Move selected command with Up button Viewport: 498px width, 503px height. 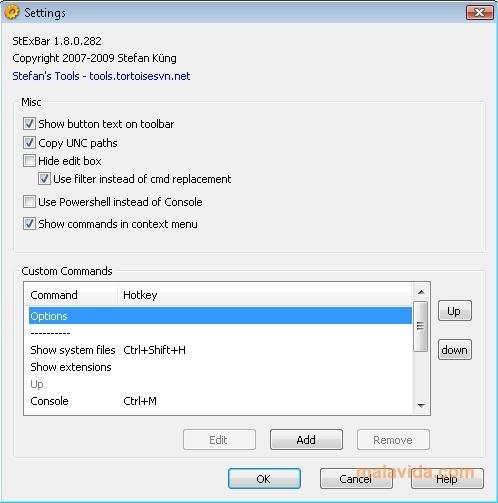[455, 311]
